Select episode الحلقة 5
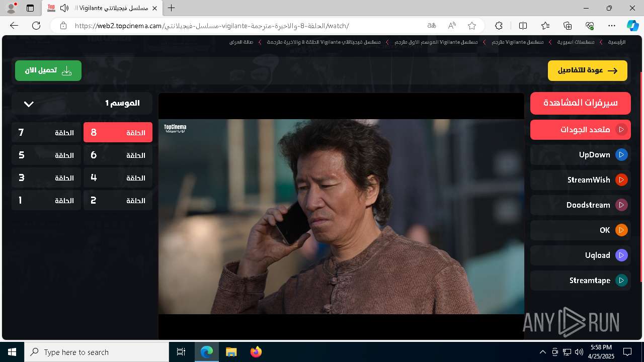Screen dimensions: 644x362 pos(46,155)
